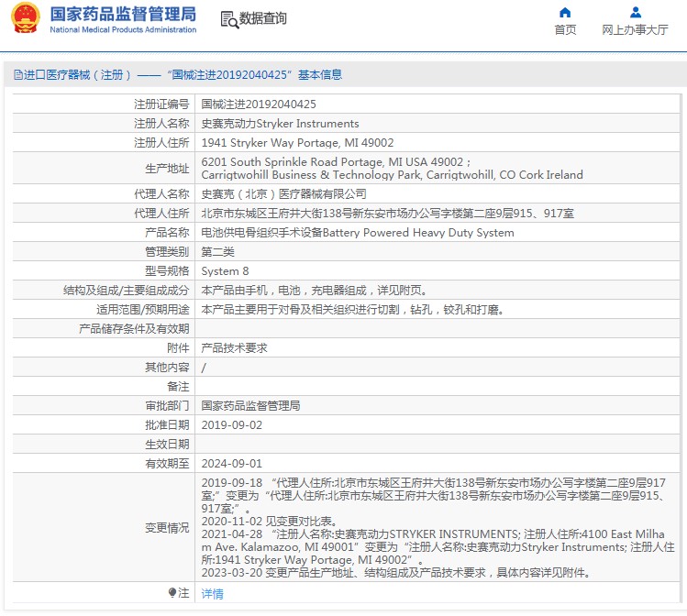The image size is (687, 616).
Task: Open the 详情 details link
Action: click(x=213, y=594)
